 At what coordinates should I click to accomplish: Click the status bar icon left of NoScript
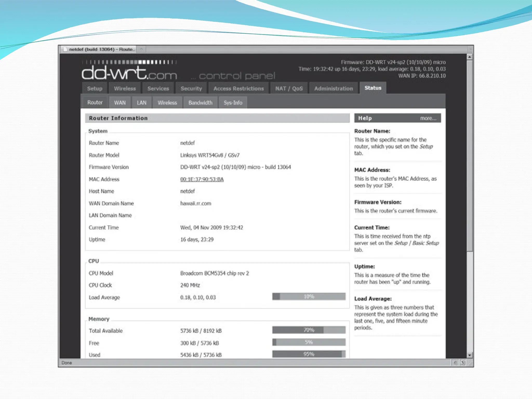455,363
